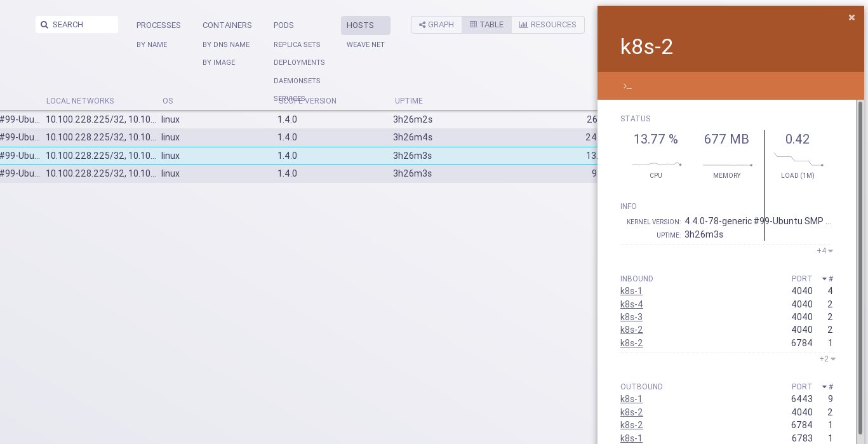Open inbound k8s-3 link
The width and height of the screenshot is (868, 444).
click(x=631, y=317)
